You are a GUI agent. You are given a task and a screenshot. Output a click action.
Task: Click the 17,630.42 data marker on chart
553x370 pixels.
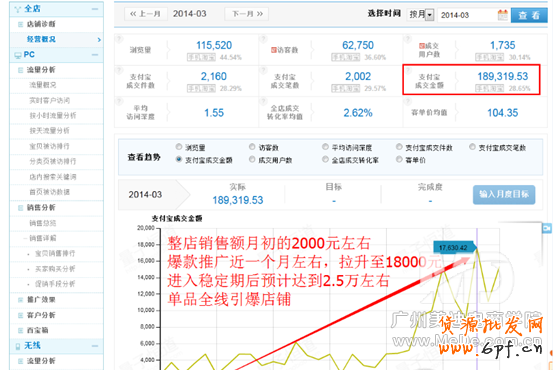pos(454,248)
